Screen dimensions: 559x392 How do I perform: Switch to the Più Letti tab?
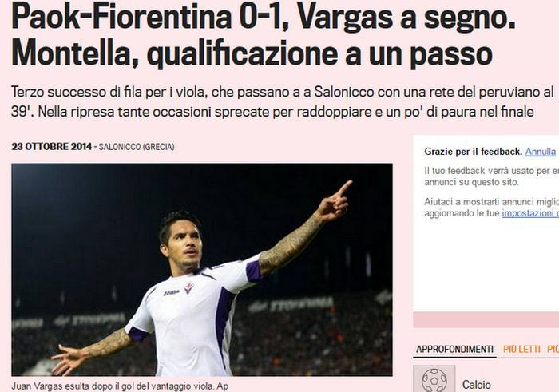pyautogui.click(x=521, y=349)
